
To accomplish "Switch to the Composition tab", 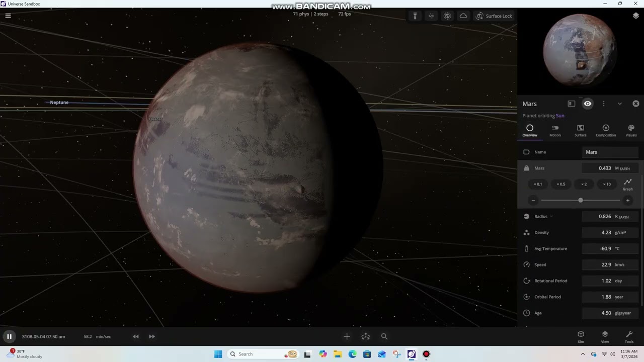I will click(x=606, y=131).
